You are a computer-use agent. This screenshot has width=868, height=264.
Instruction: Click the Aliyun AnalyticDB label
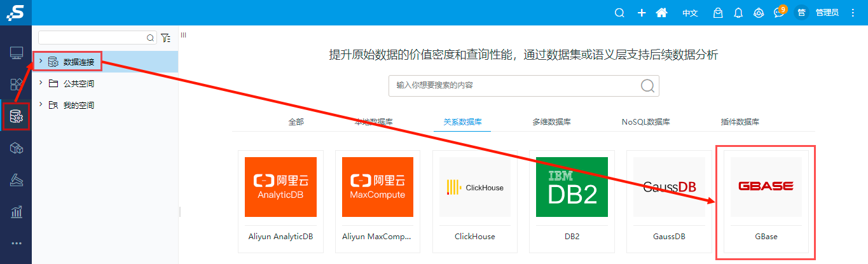tap(280, 236)
